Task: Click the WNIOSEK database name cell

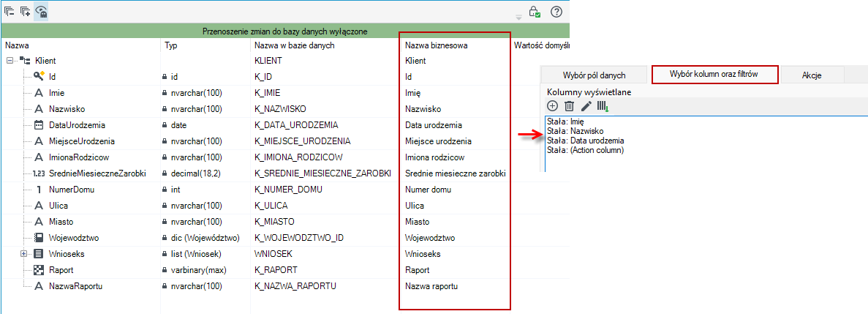Action: pyautogui.click(x=273, y=254)
